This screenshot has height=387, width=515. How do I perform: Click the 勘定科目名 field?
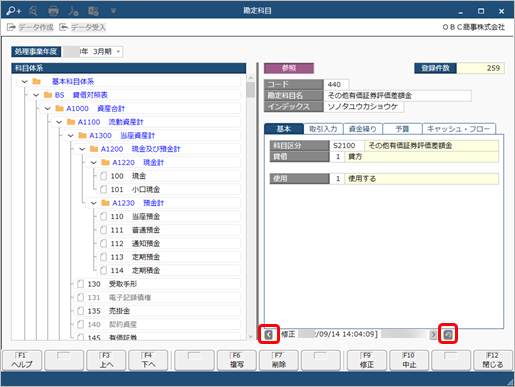(397, 96)
